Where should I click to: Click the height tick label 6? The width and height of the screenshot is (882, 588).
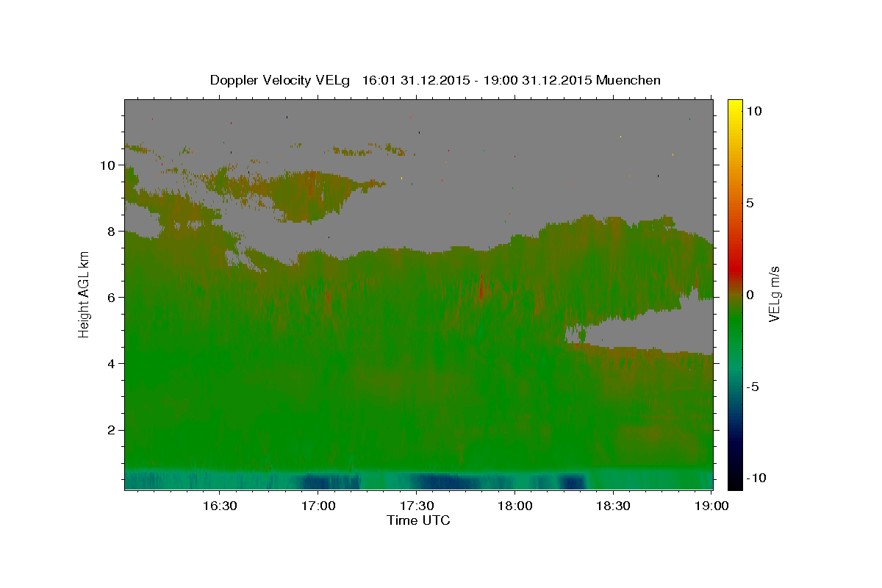(112, 298)
